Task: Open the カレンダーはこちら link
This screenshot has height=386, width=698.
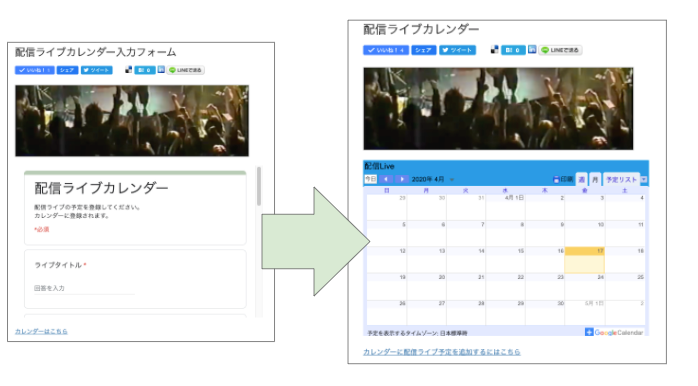Action: (41, 331)
